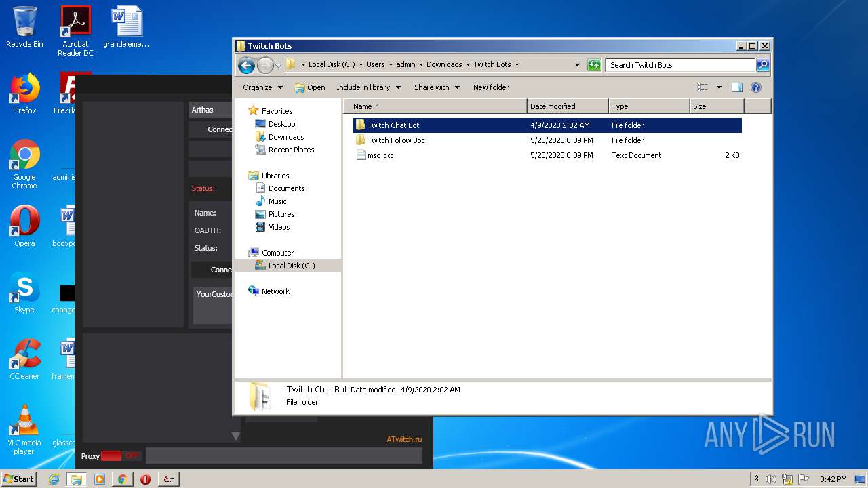This screenshot has height=488, width=868.
Task: Toggle the preview pane icon
Action: tap(737, 87)
